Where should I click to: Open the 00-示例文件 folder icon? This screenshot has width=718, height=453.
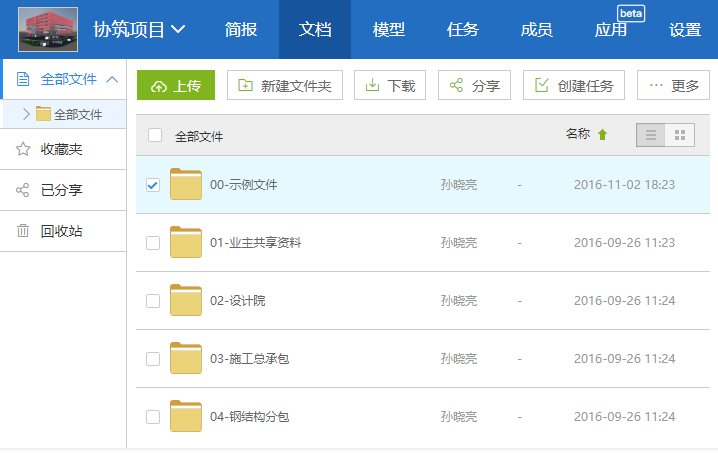pyautogui.click(x=185, y=184)
